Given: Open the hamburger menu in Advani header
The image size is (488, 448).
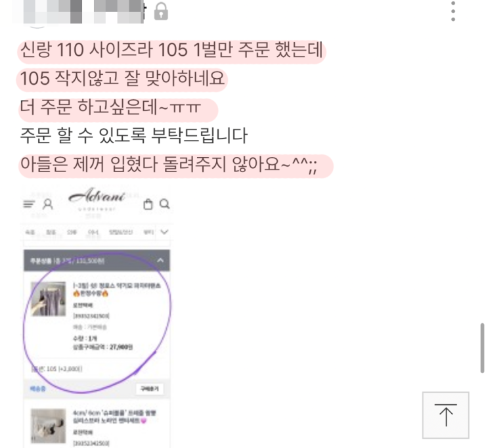Looking at the screenshot, I should tap(29, 204).
